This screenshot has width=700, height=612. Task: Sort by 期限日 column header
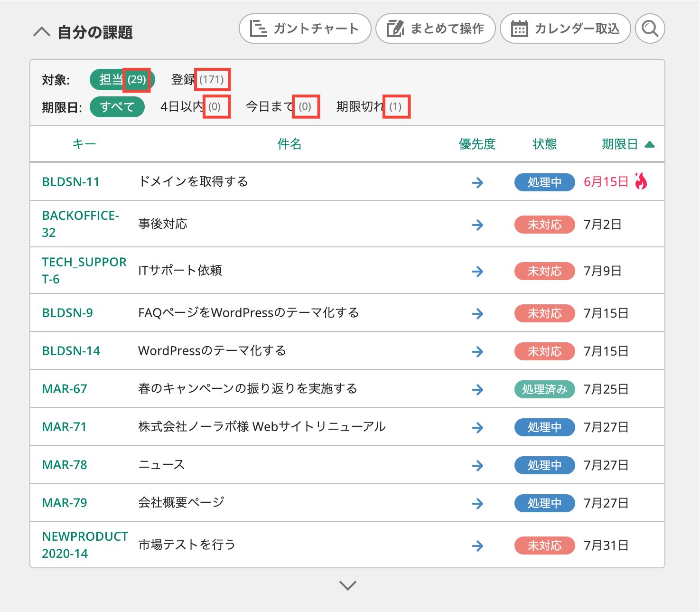[620, 144]
